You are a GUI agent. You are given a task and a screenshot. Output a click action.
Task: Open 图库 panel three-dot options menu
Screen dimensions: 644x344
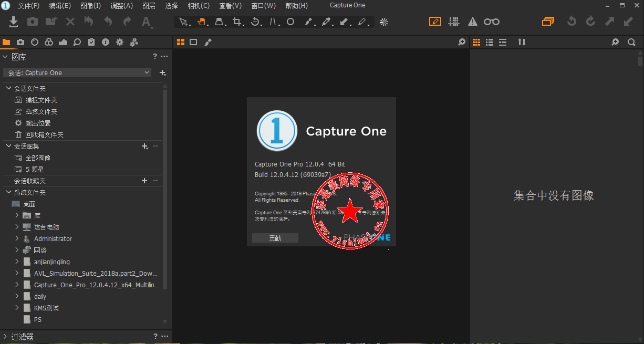click(164, 57)
